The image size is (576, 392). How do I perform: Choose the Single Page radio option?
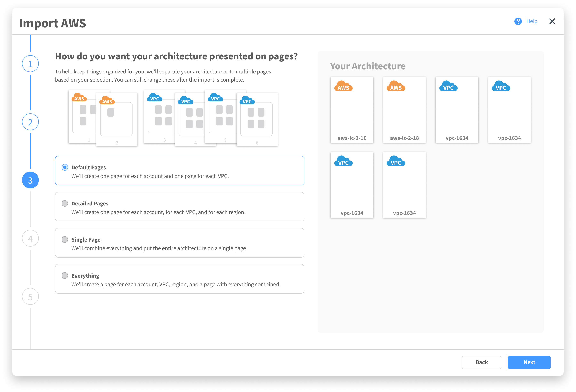click(65, 239)
